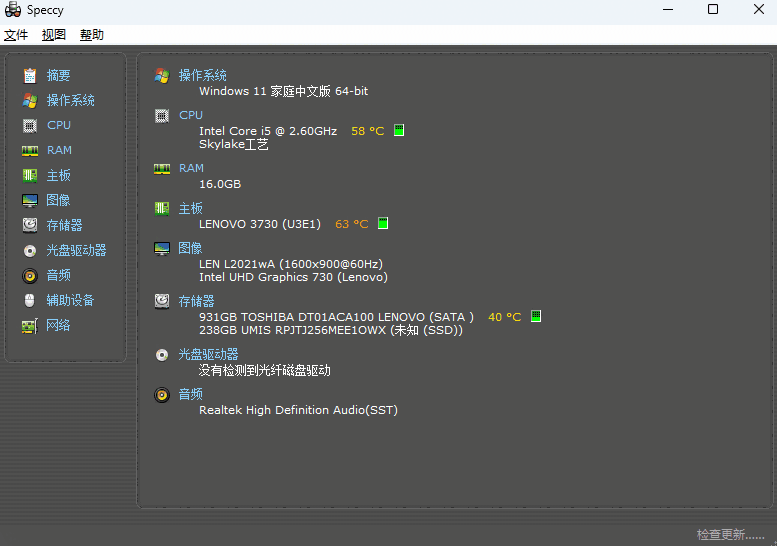777x546 pixels.
Task: Select 摘要 in the sidebar
Action: 58,75
